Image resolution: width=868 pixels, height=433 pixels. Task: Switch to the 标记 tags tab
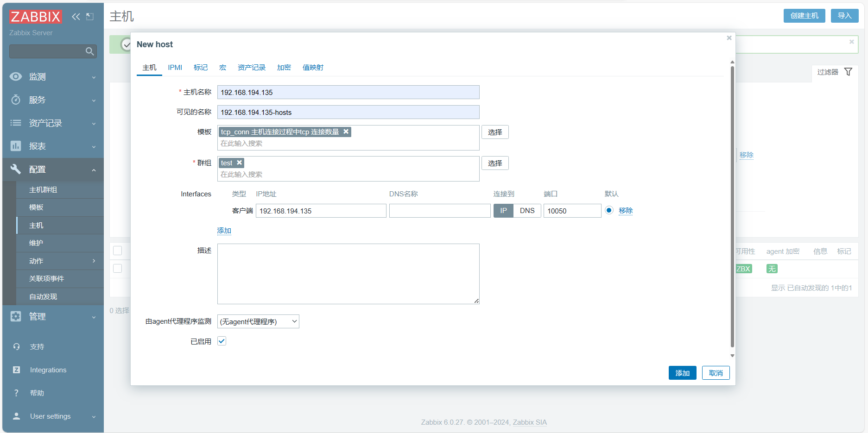pyautogui.click(x=201, y=68)
